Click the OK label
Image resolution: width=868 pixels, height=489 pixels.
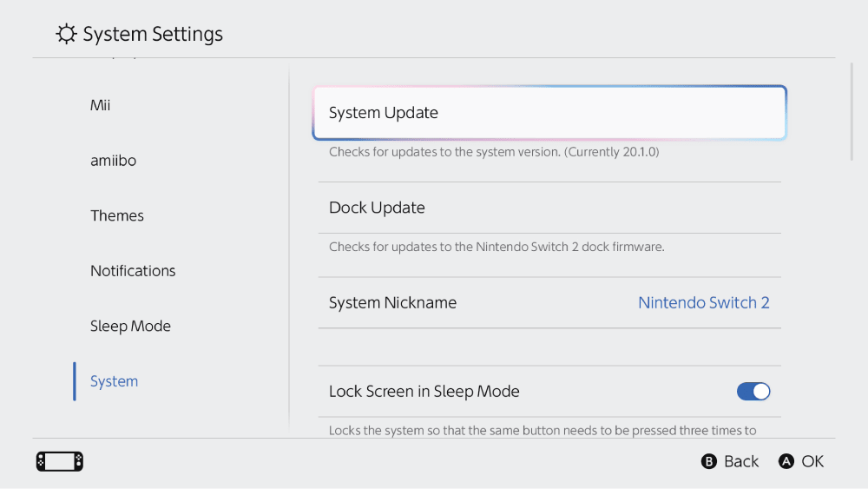point(812,461)
